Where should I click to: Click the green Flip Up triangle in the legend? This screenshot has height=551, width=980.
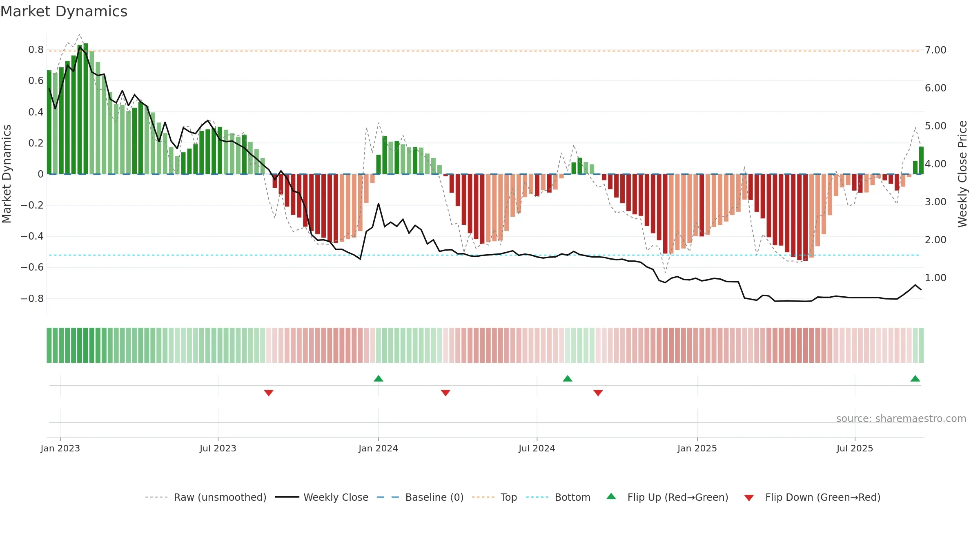[611, 496]
